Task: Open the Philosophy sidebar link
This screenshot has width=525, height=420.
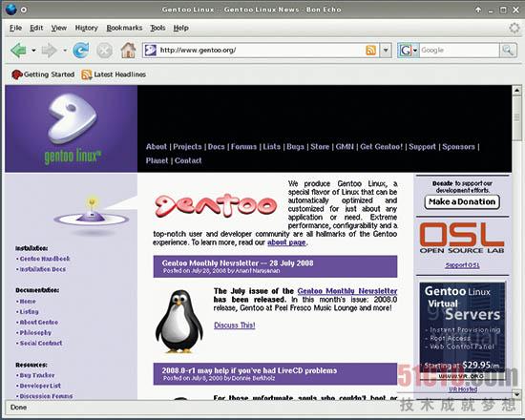Action: tap(35, 332)
